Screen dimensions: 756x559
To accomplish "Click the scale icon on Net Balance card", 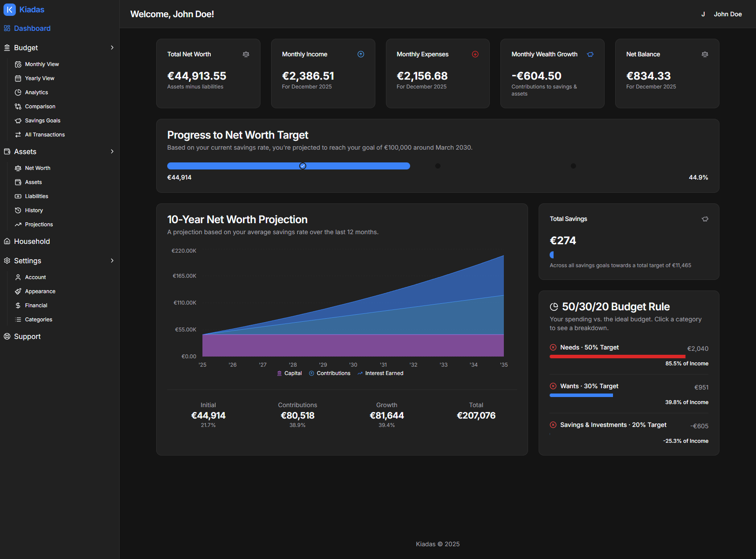I will click(705, 54).
